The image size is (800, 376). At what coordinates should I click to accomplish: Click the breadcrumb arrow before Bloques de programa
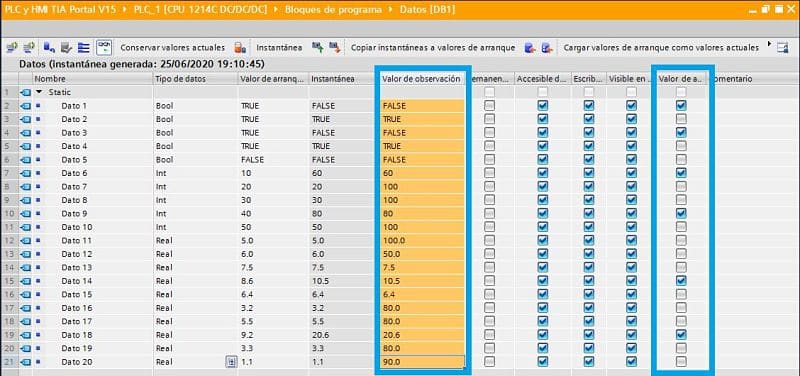coord(276,9)
